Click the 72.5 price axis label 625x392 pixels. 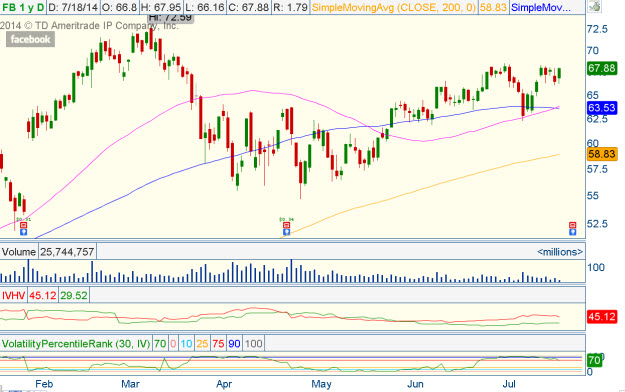[597, 29]
